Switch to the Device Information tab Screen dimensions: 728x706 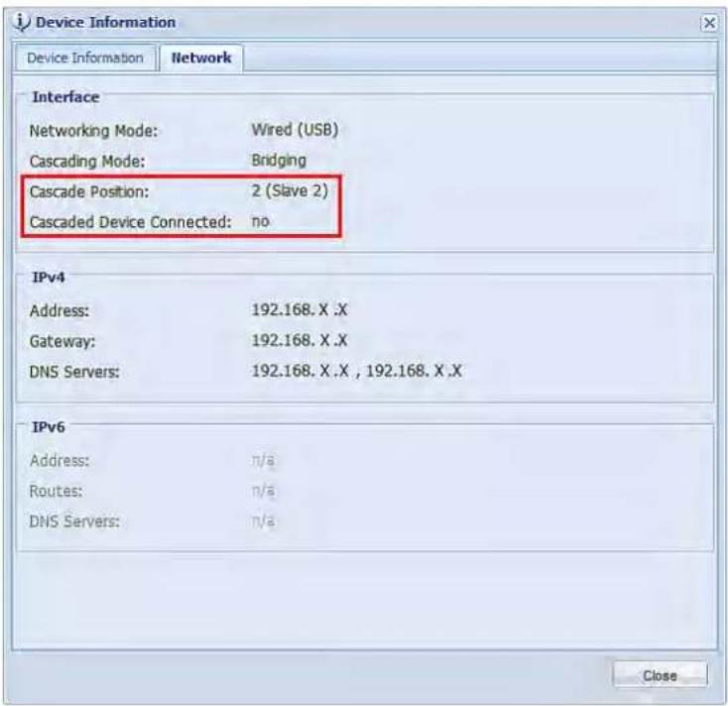tap(85, 58)
